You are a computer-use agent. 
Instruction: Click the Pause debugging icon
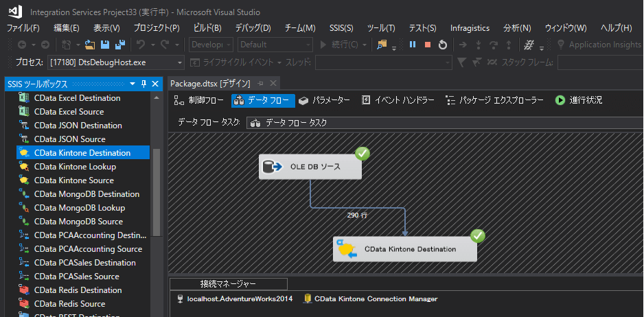tap(413, 45)
